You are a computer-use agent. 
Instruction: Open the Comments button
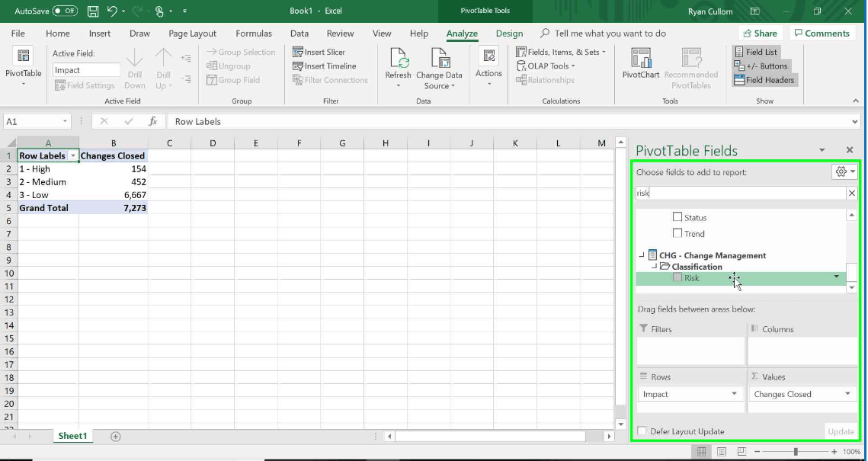tap(822, 34)
